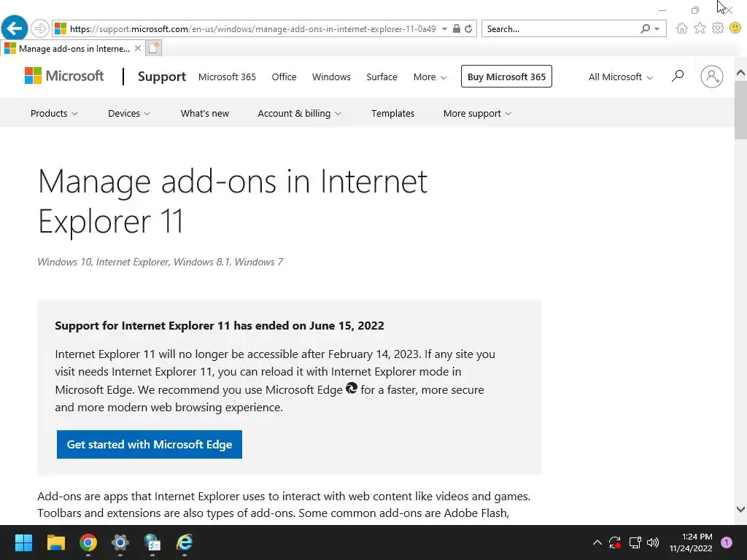Click the lock security icon in the address bar

point(457,28)
